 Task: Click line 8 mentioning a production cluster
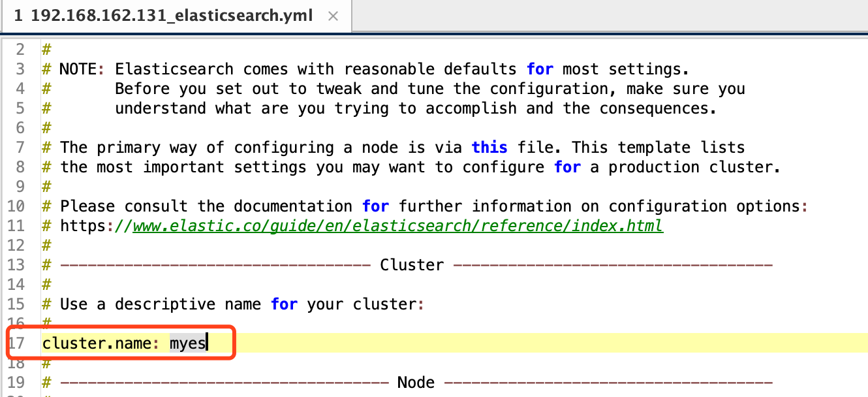pos(411,167)
